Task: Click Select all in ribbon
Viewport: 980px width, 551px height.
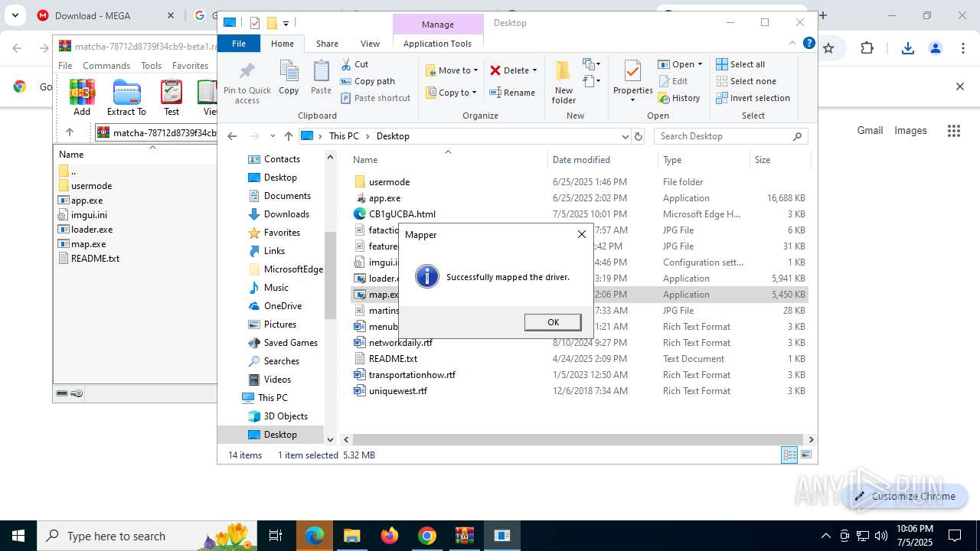Action: tap(740, 64)
